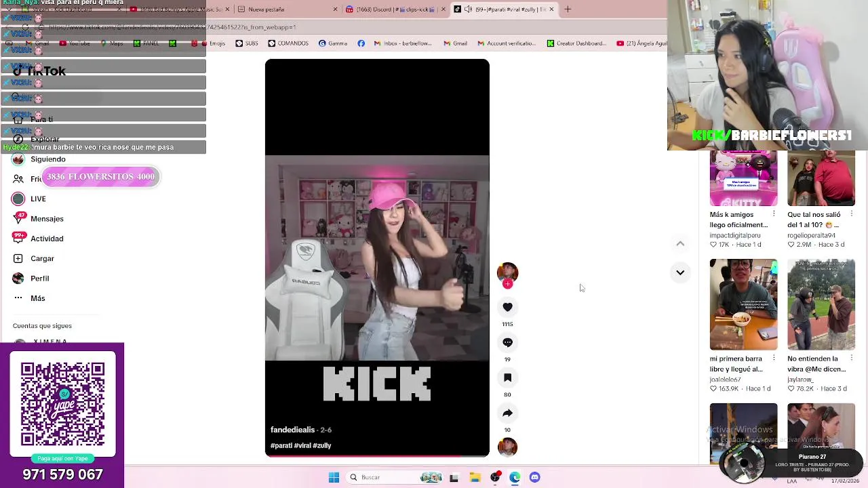Open the Gamma bookmark

coord(333,43)
